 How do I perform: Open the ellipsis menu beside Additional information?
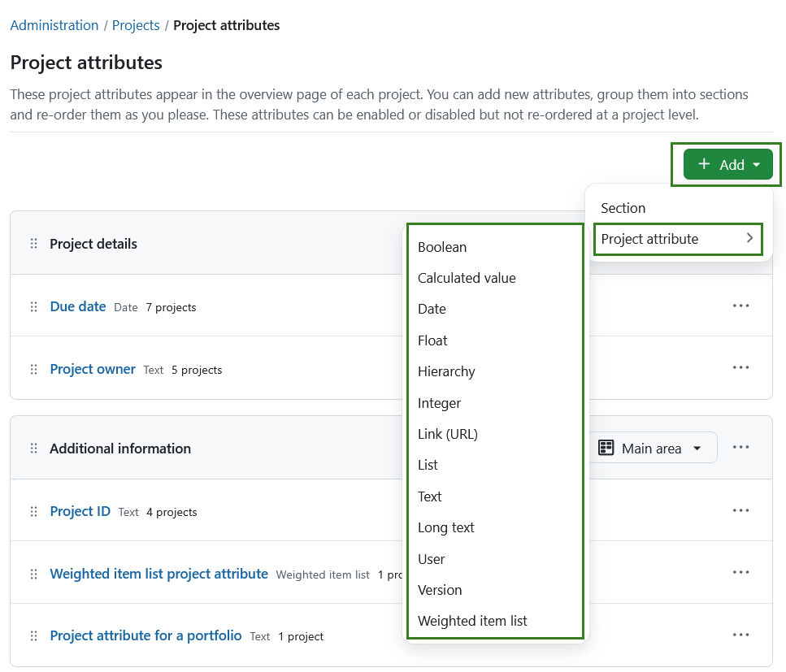pyautogui.click(x=740, y=447)
